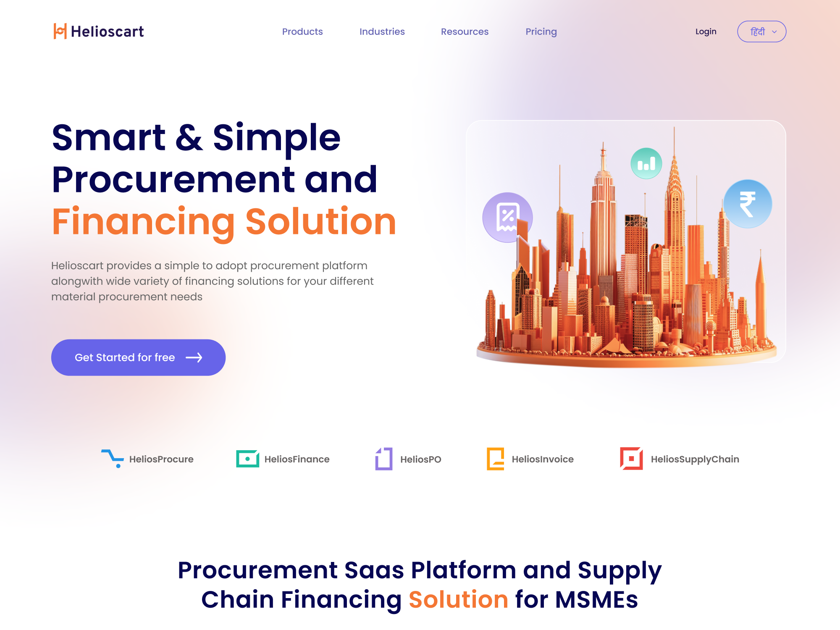Expand the Industries navigation menu
Image resolution: width=840 pixels, height=630 pixels.
(382, 31)
